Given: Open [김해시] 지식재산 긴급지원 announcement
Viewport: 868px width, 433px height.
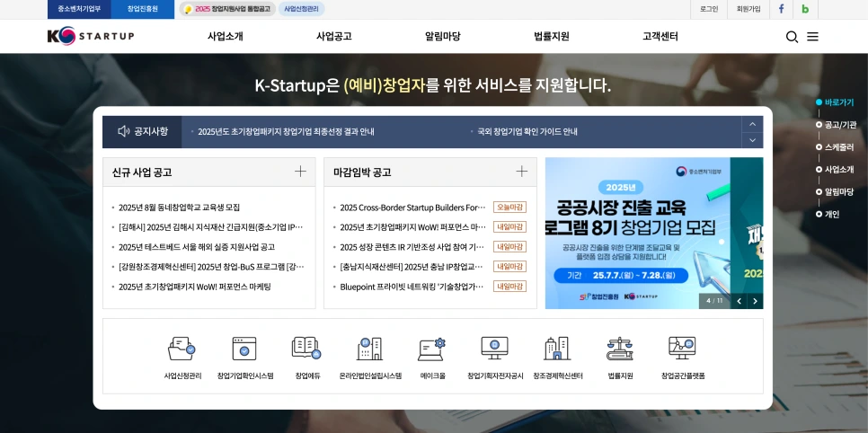Looking at the screenshot, I should [211, 227].
